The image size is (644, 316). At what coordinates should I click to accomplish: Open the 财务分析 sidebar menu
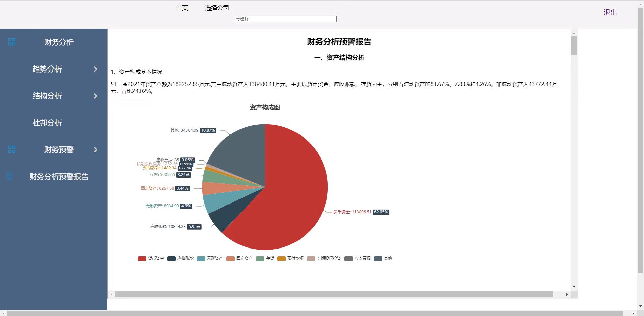[59, 42]
